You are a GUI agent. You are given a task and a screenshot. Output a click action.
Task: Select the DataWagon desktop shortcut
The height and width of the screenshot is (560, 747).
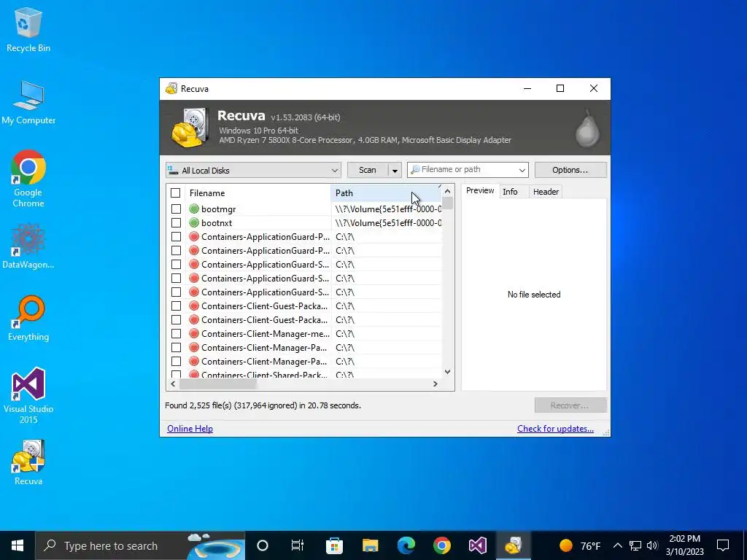28,246
